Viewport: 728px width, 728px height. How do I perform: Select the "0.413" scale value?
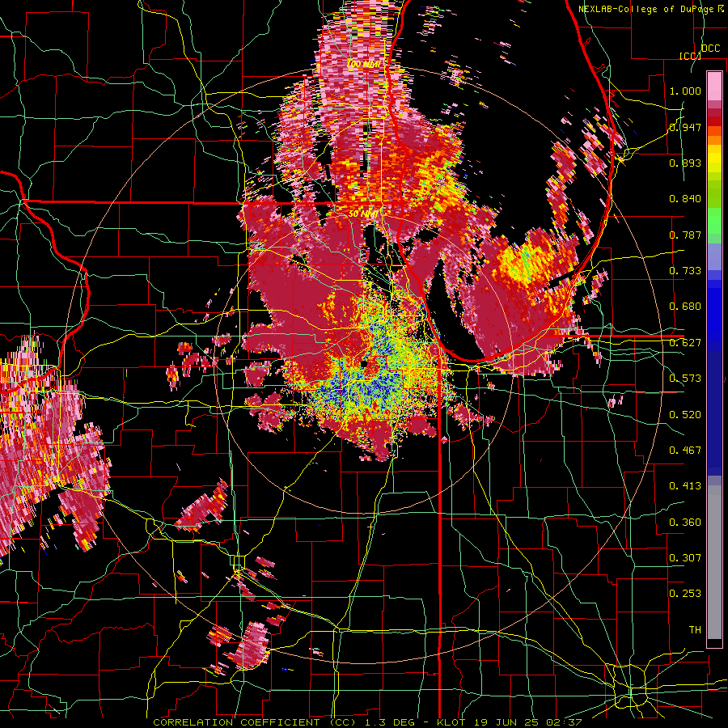coord(685,486)
